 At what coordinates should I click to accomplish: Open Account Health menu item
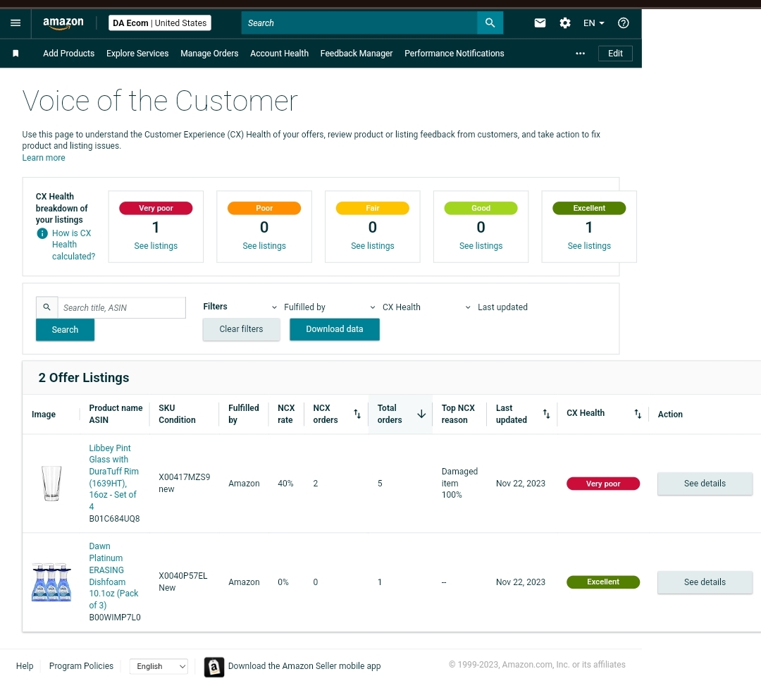[x=279, y=54]
